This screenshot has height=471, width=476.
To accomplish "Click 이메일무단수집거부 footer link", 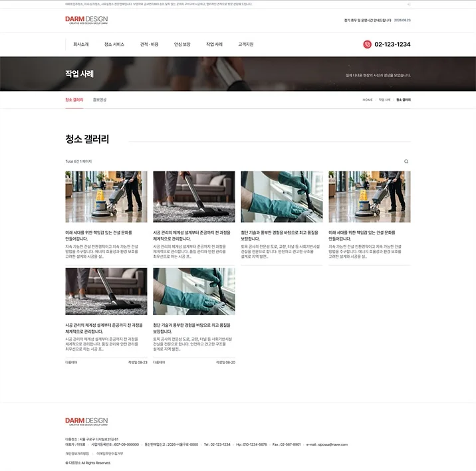I will click(110, 454).
